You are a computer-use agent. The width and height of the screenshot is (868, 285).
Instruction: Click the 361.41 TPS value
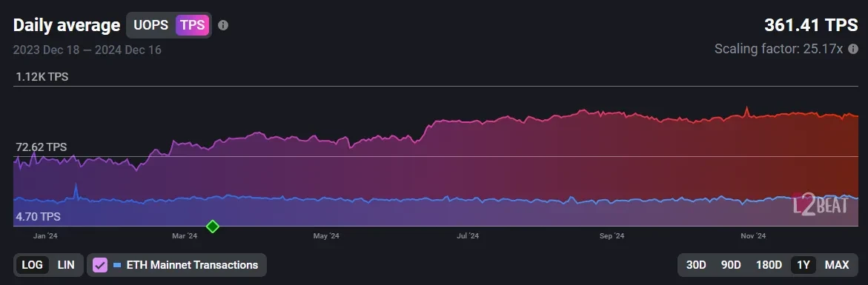(811, 25)
